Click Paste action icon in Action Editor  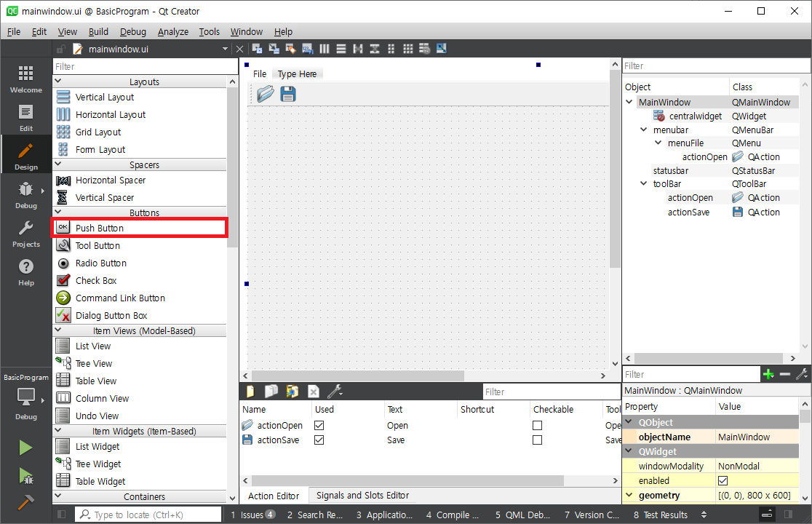click(x=292, y=392)
